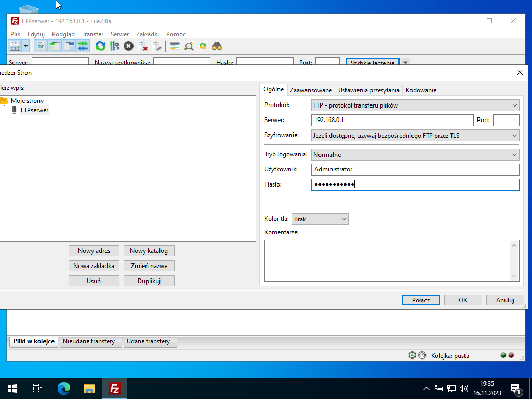
Task: Click the Duplikuj button
Action: (149, 281)
